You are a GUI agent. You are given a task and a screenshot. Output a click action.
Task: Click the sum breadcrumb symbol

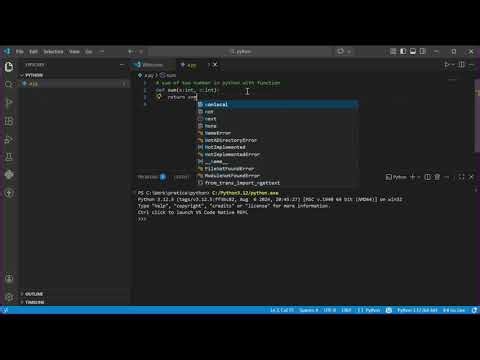(x=168, y=75)
